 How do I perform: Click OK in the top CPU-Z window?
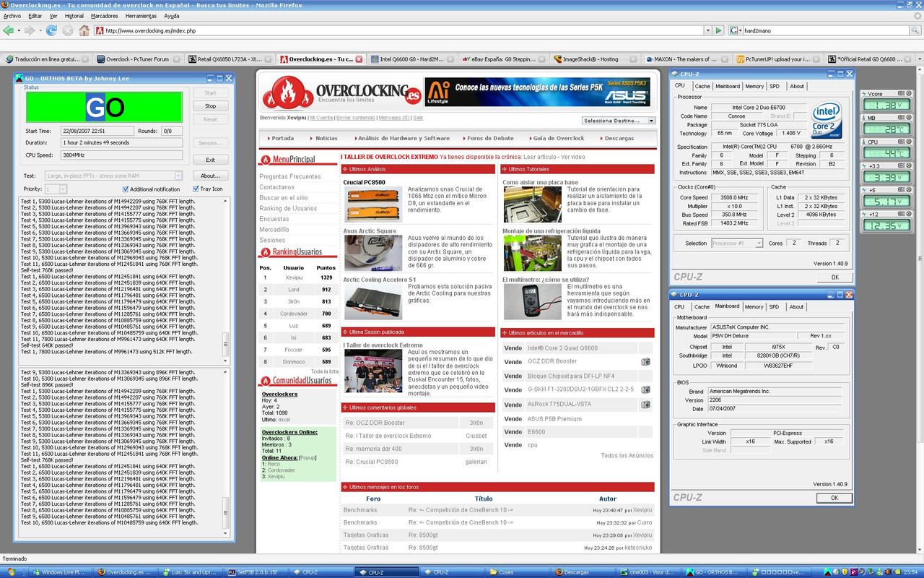coord(834,277)
